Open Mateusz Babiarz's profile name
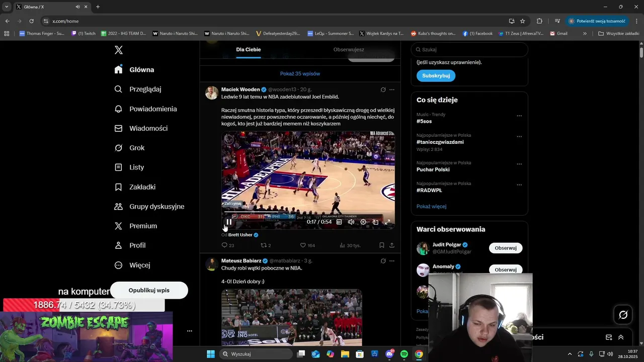The width and height of the screenshot is (644, 362). [x=241, y=261]
